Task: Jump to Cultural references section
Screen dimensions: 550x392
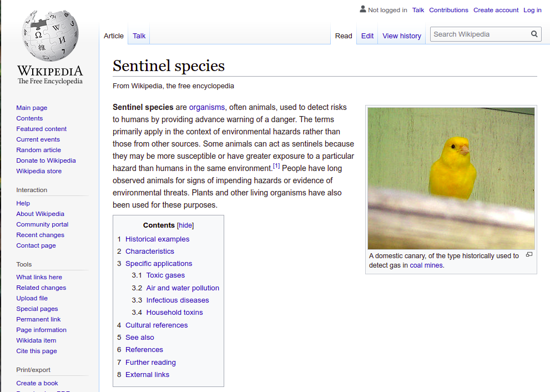Action: 157,325
